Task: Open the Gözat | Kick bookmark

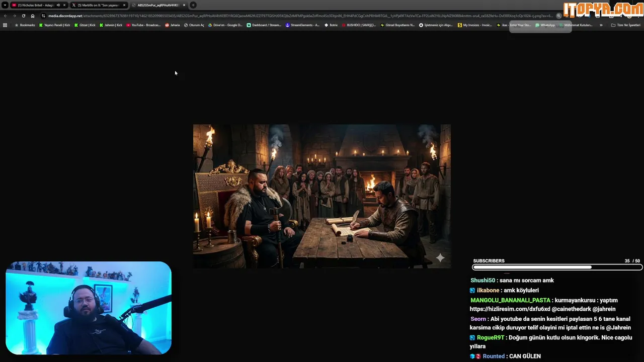Action: tap(84, 25)
